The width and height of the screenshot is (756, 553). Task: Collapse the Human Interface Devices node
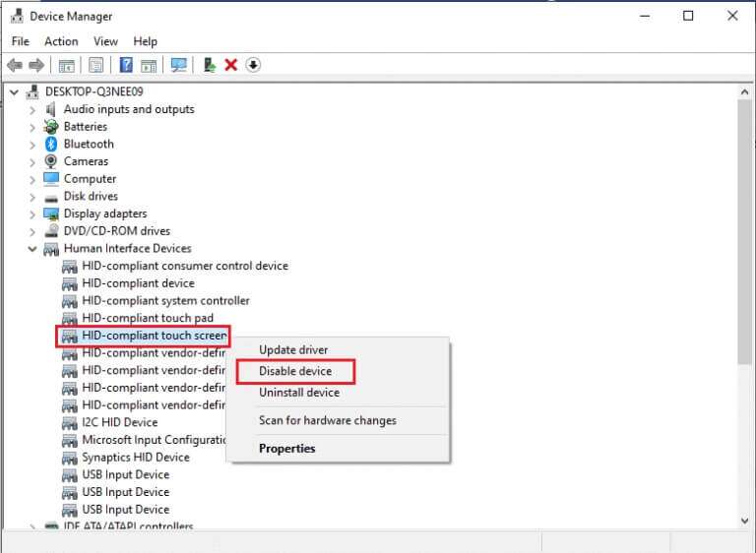pyautogui.click(x=32, y=249)
